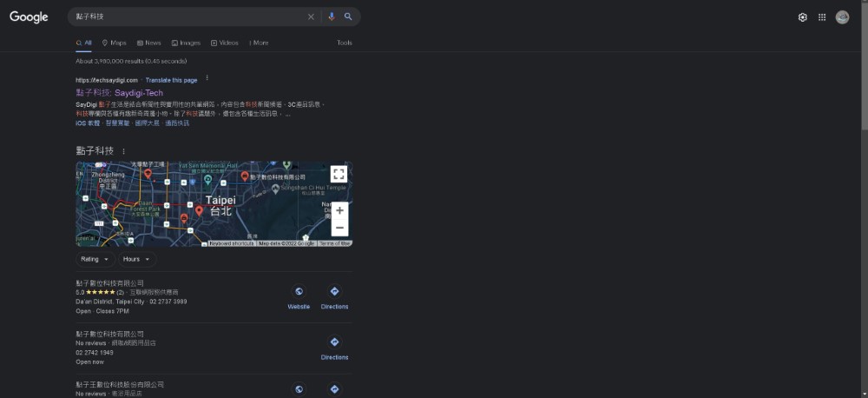Click the magnifier search button
Image resolution: width=868 pixels, height=398 pixels.
point(348,17)
